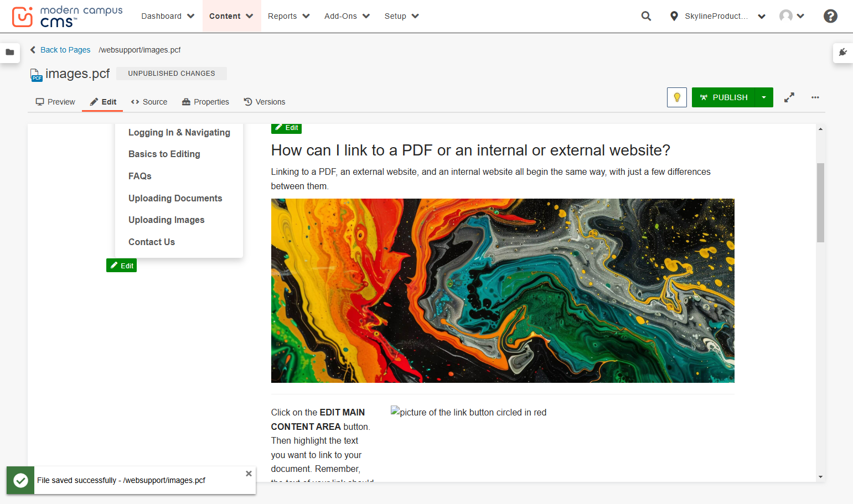Dismiss the file saved notification
This screenshot has width=853, height=504.
pos(249,474)
